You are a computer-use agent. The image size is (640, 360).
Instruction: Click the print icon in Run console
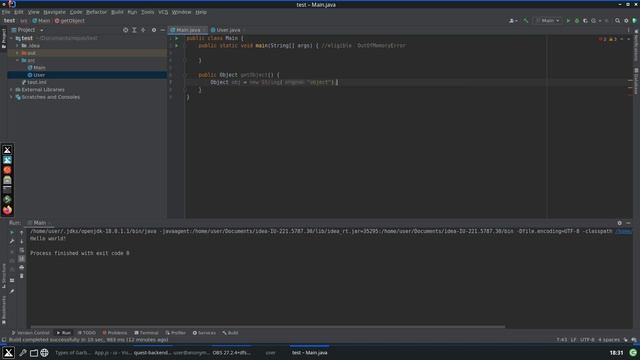pyautogui.click(x=22, y=267)
